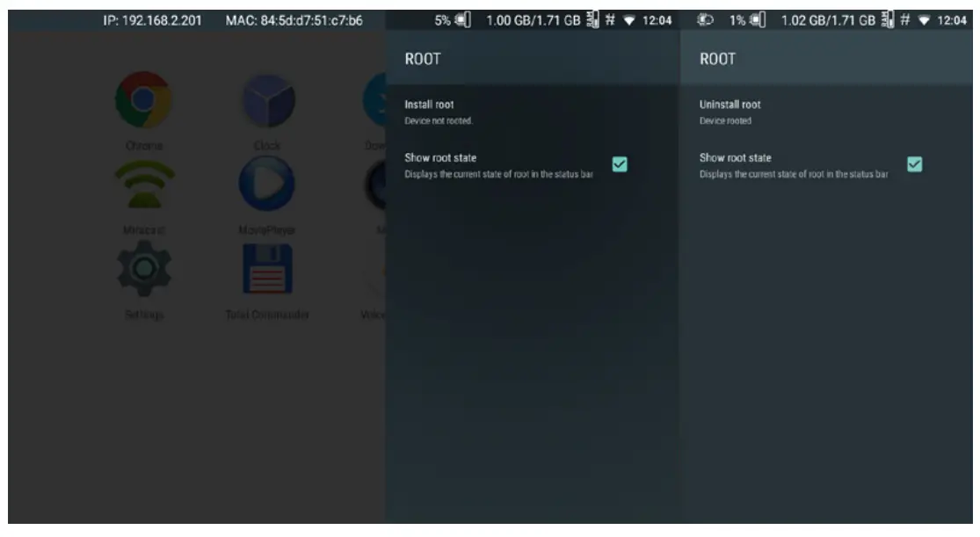This screenshot has height=537, width=980.
Task: Click the 5% CPU usage value
Action: click(442, 20)
